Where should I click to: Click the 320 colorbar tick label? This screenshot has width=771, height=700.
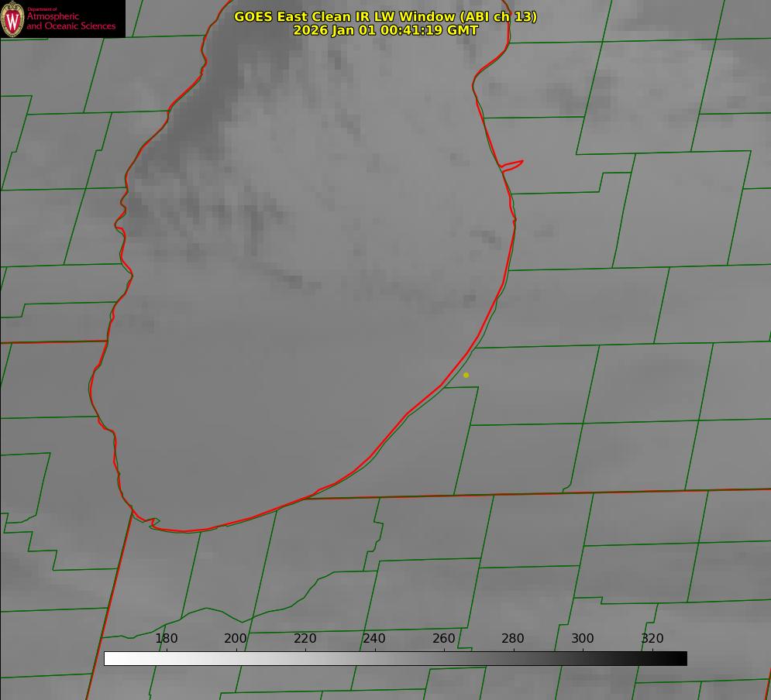(x=652, y=639)
